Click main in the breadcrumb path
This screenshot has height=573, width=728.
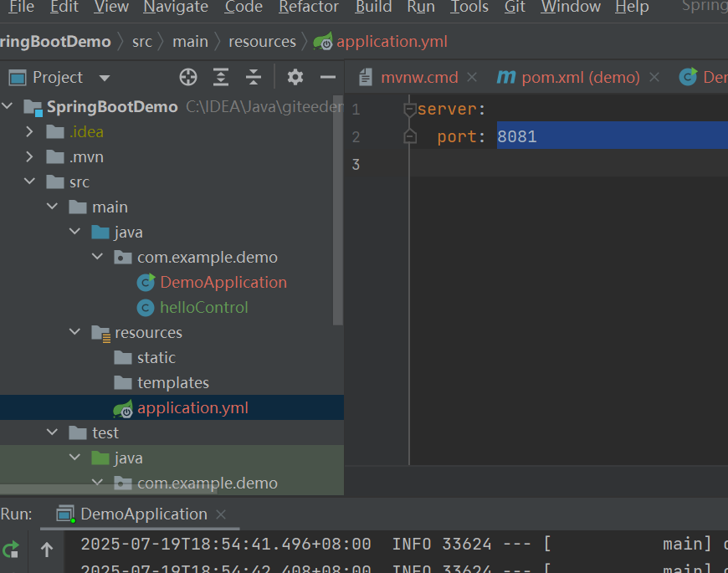pyautogui.click(x=190, y=41)
